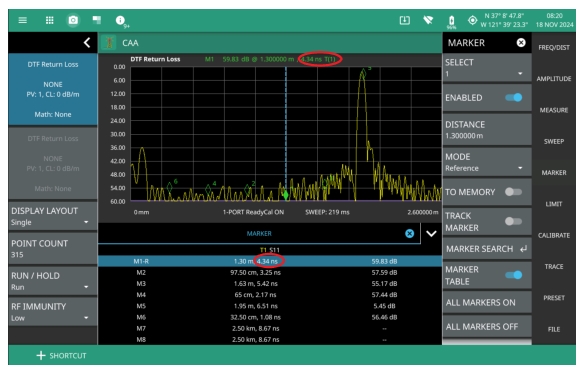Click the ALL MARKERS ON button
Viewport: 583px width, 372px height.
coord(487,303)
